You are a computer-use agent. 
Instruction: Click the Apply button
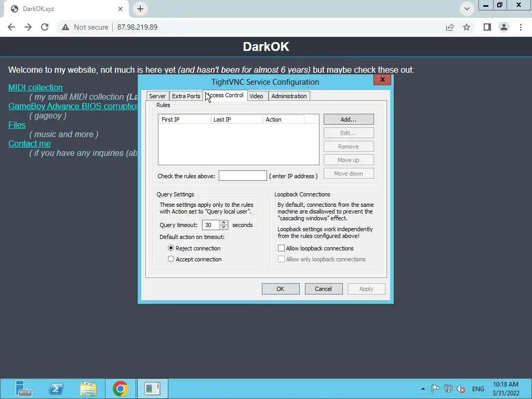coord(366,289)
